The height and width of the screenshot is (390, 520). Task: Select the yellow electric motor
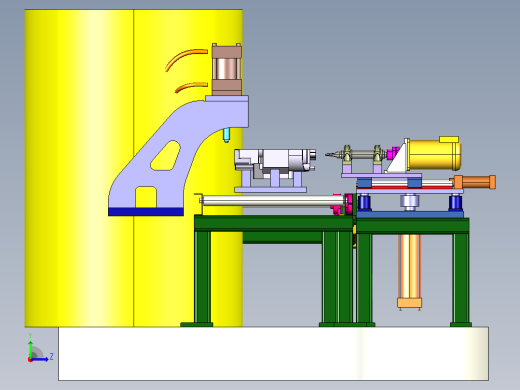pos(434,154)
